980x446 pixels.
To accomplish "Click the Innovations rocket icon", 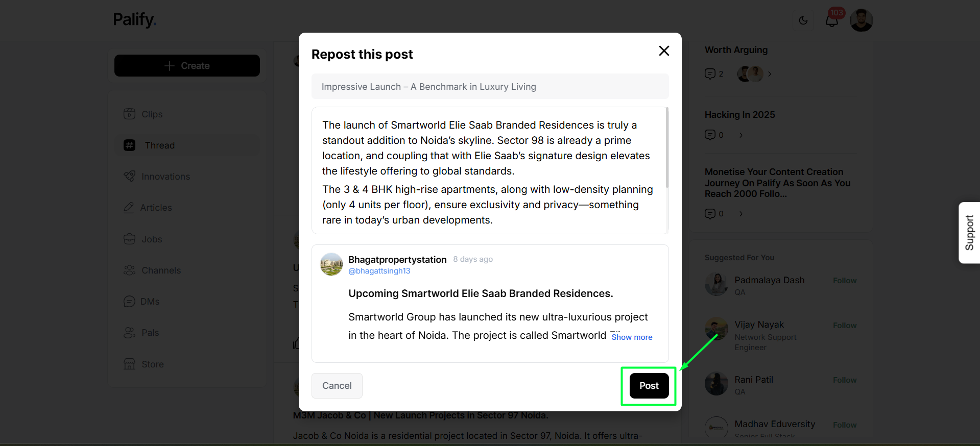I will tap(130, 177).
